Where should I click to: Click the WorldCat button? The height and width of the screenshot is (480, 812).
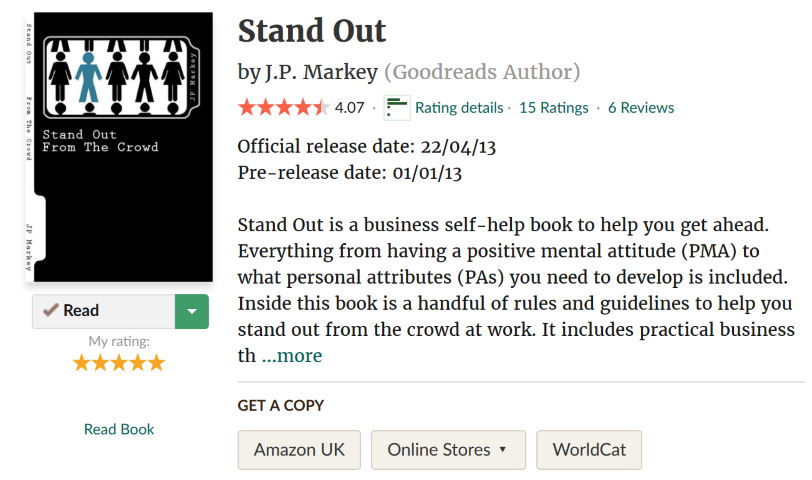tap(589, 450)
